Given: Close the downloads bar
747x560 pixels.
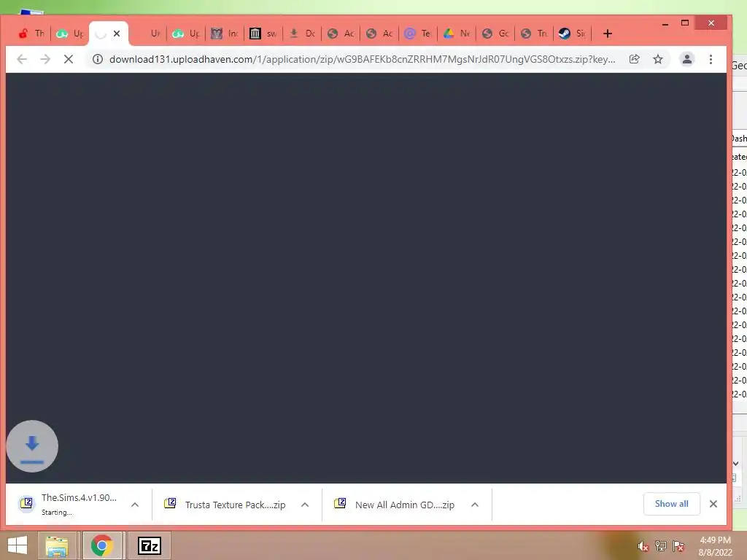Looking at the screenshot, I should point(713,504).
